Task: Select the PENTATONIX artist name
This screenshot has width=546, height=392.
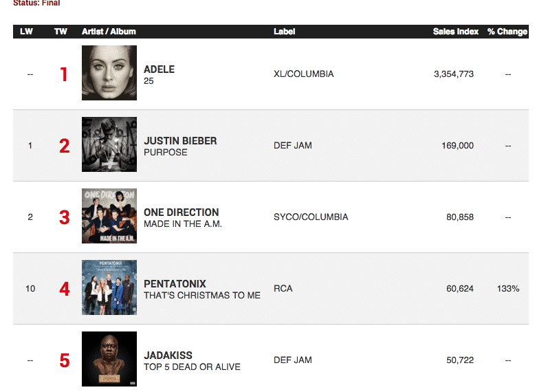Action: 175,284
